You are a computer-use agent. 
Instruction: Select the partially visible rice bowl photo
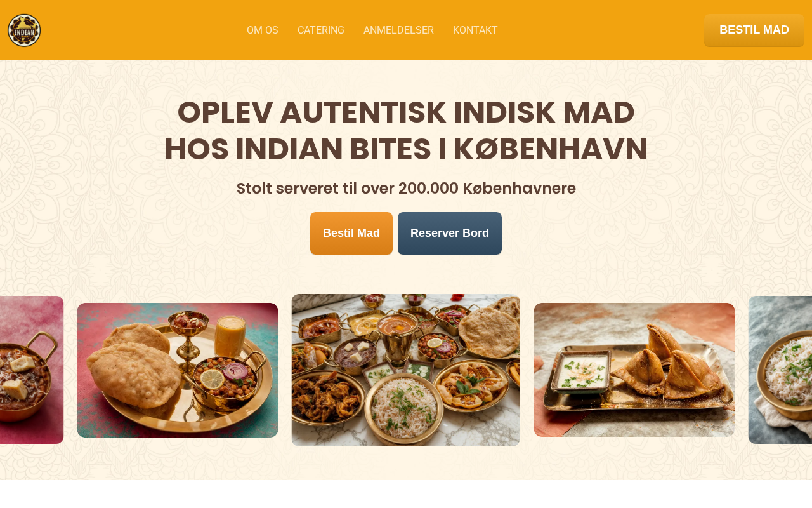(x=780, y=370)
